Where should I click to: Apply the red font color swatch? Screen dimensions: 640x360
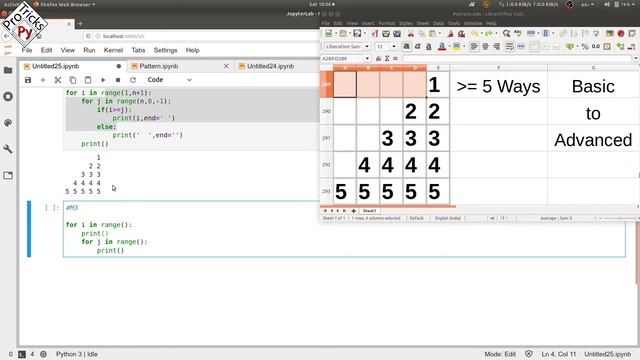tap(442, 47)
